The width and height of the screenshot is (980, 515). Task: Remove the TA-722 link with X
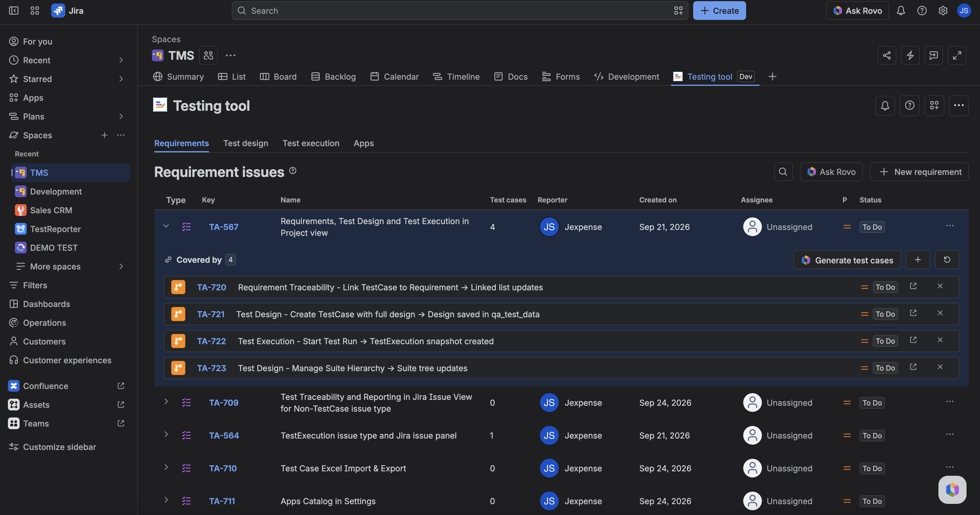point(940,340)
